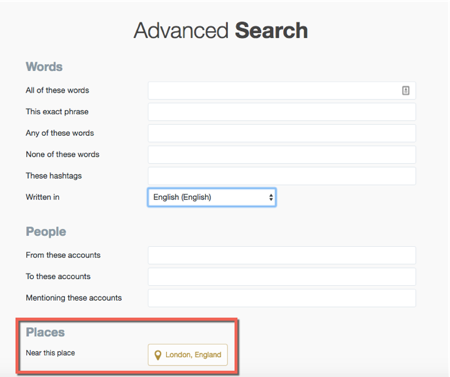The image size is (450, 377).
Task: Click the Places section heading
Action: point(45,332)
